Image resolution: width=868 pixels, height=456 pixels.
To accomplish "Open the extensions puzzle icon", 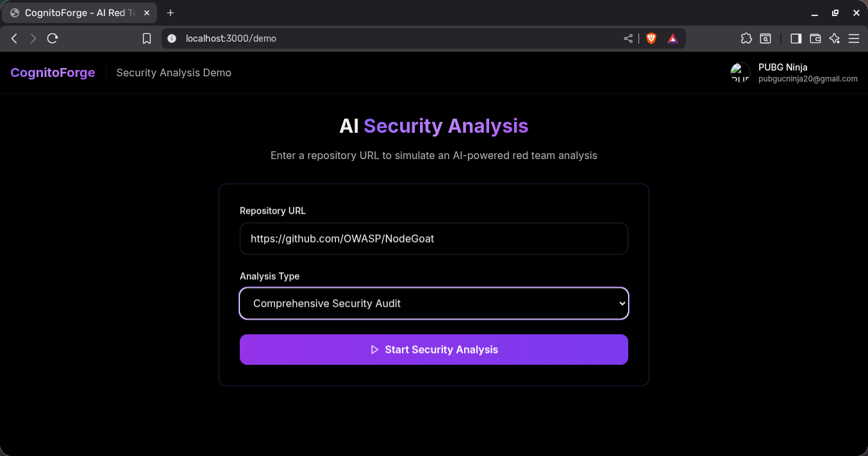I will (x=746, y=38).
